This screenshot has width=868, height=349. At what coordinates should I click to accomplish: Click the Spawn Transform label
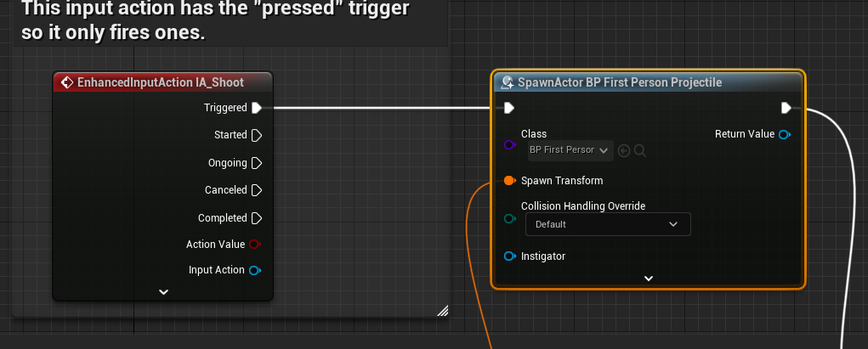(562, 181)
